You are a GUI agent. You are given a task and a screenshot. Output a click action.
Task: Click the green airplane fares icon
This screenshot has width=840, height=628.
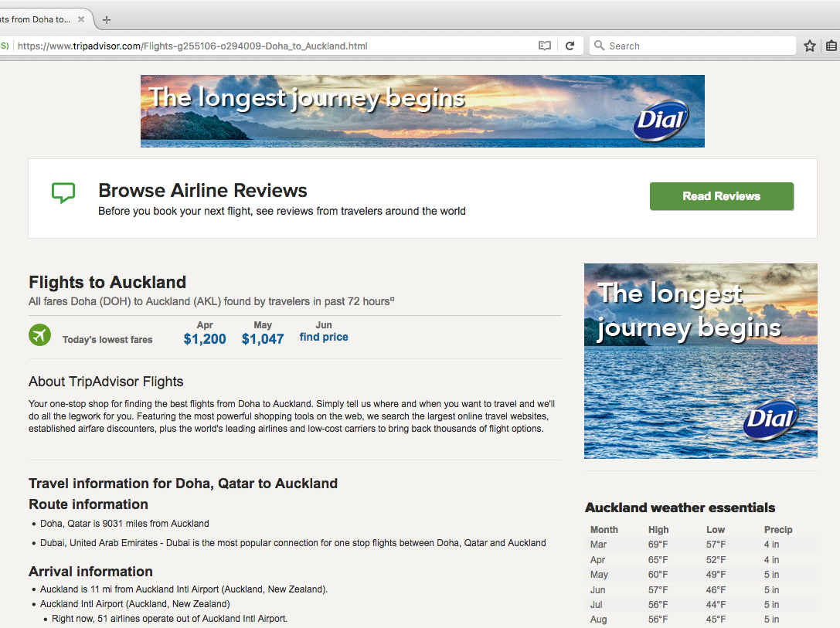(39, 335)
